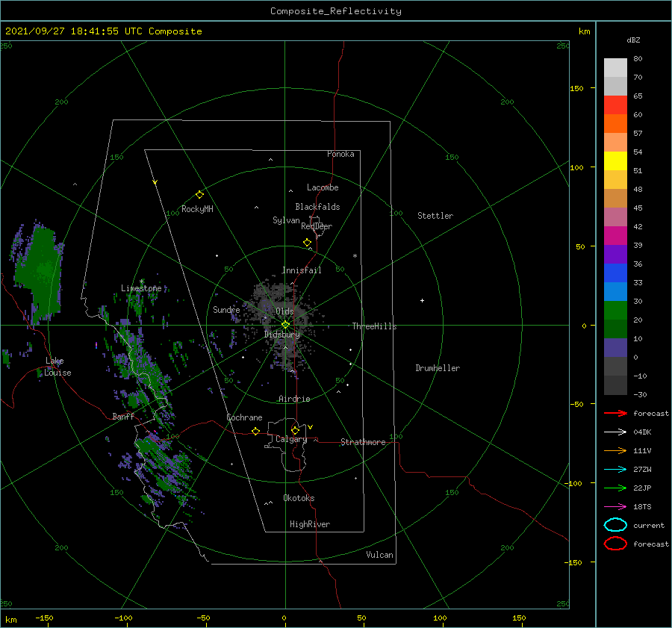672x628 pixels.
Task: Click the white 04DK arrow icon
Action: click(x=615, y=432)
